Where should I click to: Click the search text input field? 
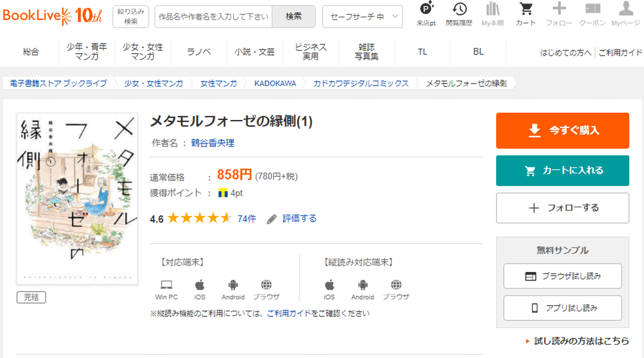click(213, 17)
